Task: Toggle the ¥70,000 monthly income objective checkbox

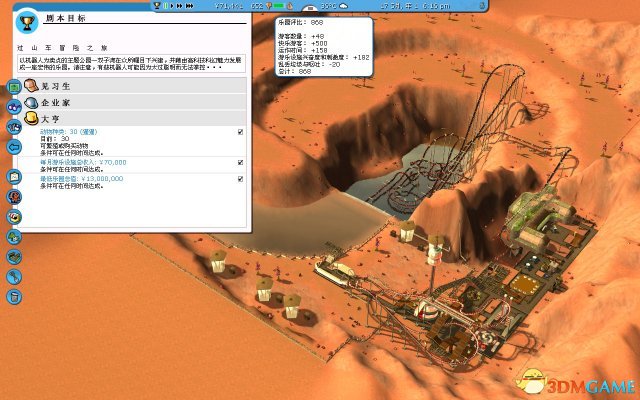Action: 240,161
